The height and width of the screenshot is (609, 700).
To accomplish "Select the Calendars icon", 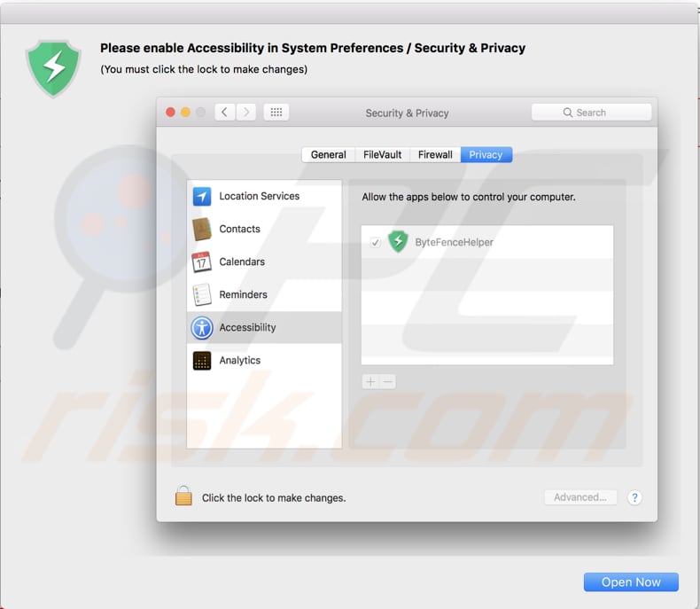I will point(201,262).
